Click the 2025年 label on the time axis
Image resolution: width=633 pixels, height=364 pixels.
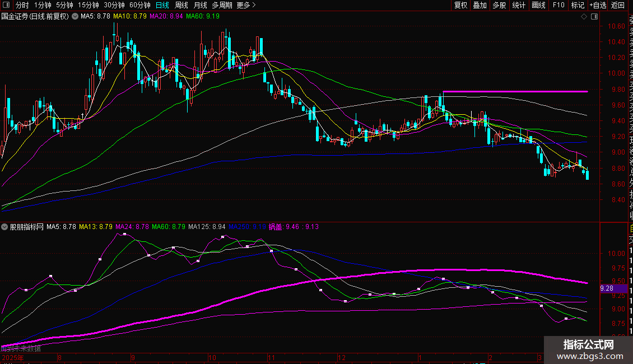pos(12,357)
